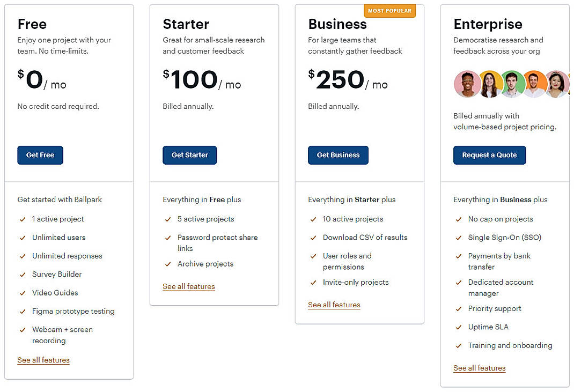
Task: Click the checkmark beside "Unlimited users"
Action: [23, 238]
